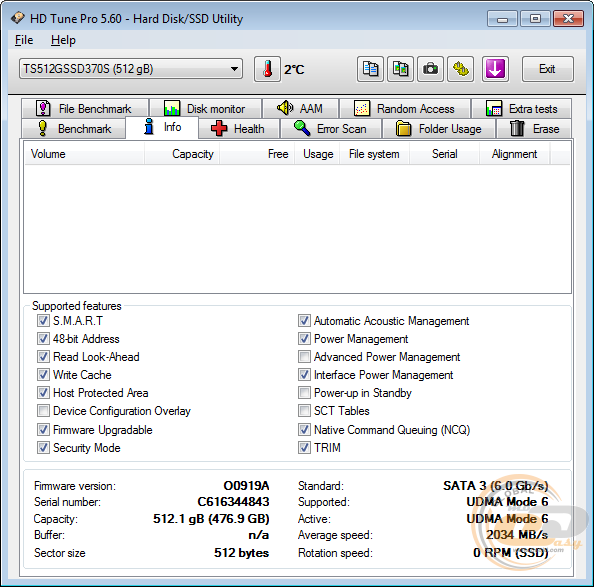
Task: Toggle the Power Management checkbox
Action: [304, 338]
